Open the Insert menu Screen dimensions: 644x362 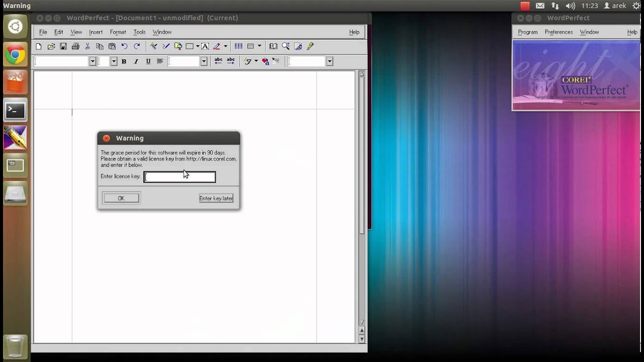96,32
